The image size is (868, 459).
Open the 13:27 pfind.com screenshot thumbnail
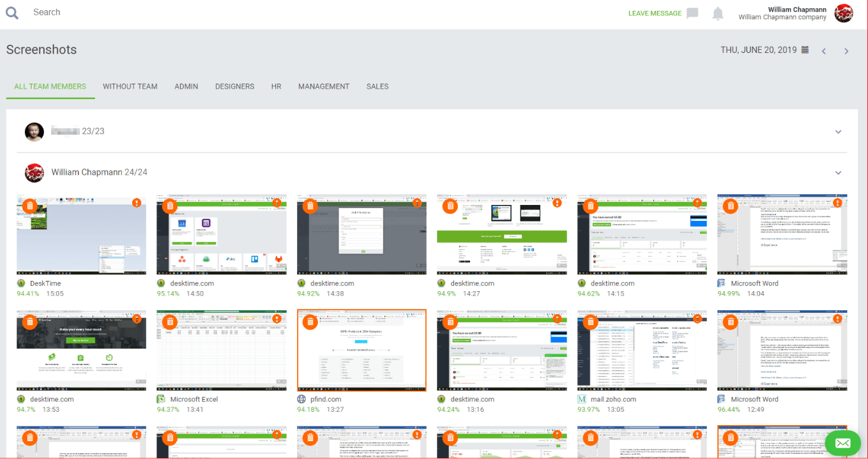tap(362, 350)
